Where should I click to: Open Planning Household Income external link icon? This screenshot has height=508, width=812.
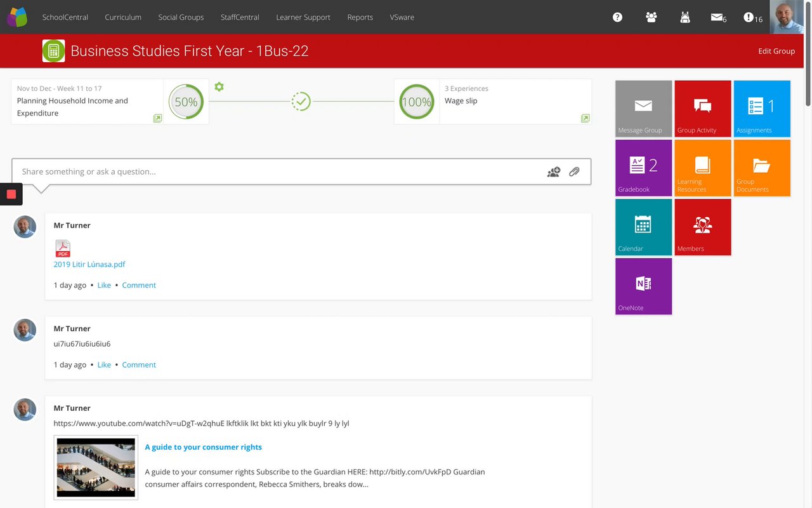157,118
